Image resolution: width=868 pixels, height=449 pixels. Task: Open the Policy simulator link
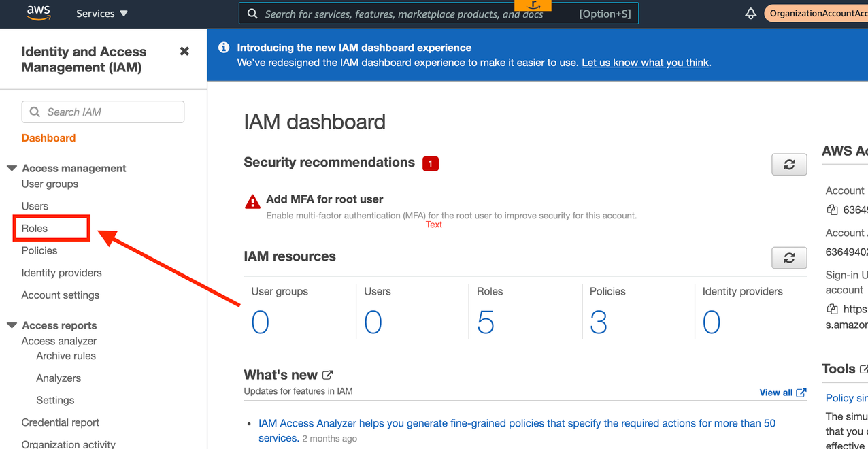point(847,398)
